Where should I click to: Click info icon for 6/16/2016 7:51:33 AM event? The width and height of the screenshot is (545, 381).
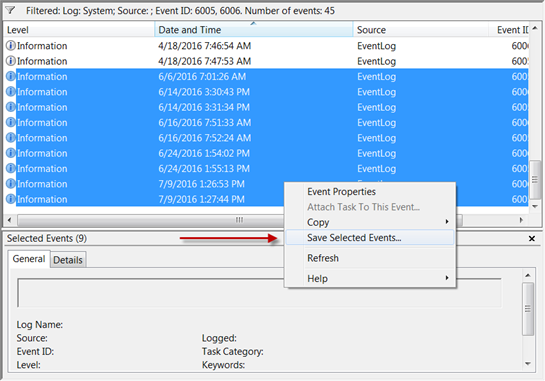11,122
